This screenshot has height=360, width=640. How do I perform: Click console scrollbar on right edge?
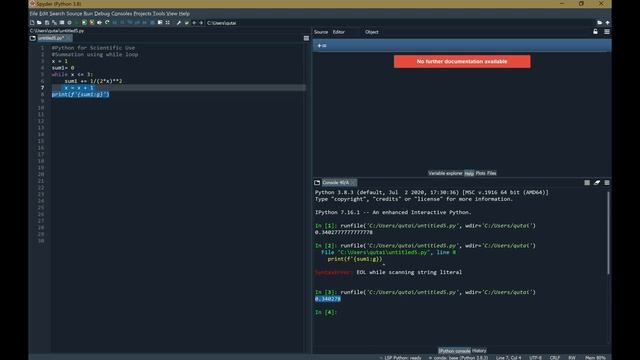608,233
